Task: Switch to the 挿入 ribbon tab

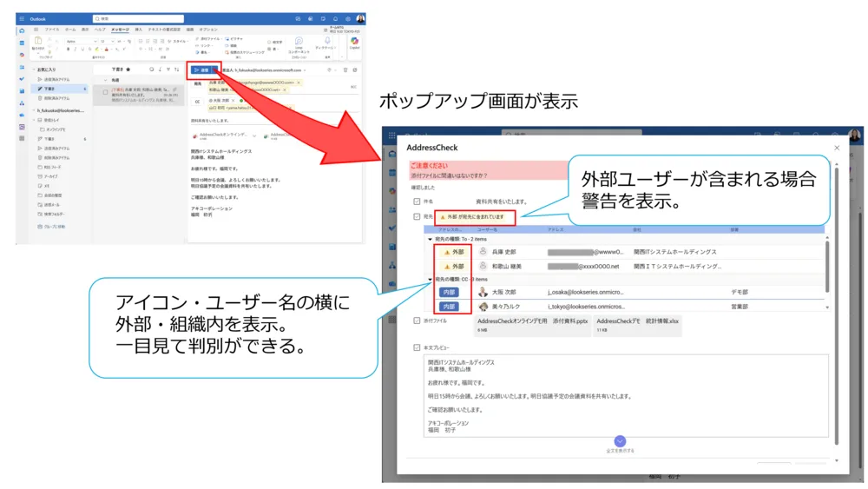Action: (138, 30)
